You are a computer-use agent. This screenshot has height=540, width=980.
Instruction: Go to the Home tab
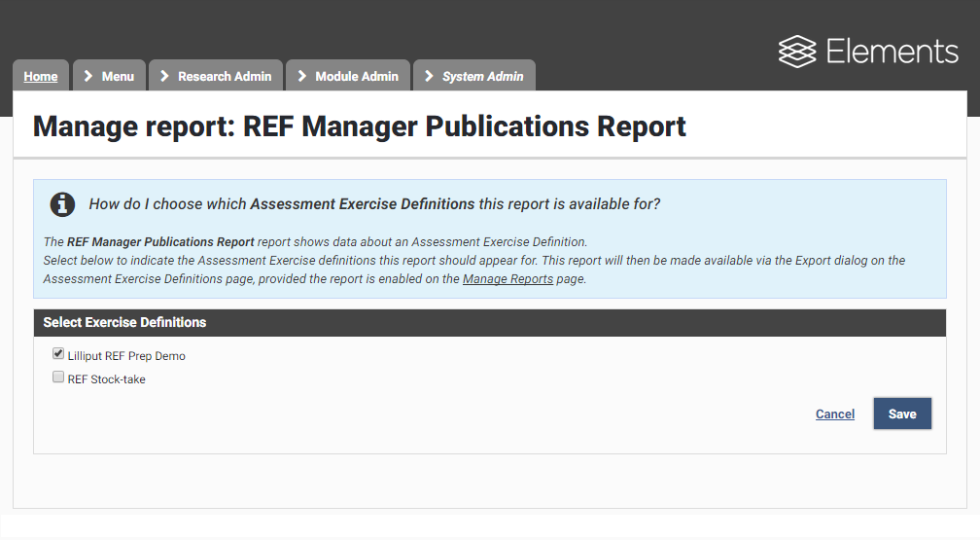tap(41, 76)
